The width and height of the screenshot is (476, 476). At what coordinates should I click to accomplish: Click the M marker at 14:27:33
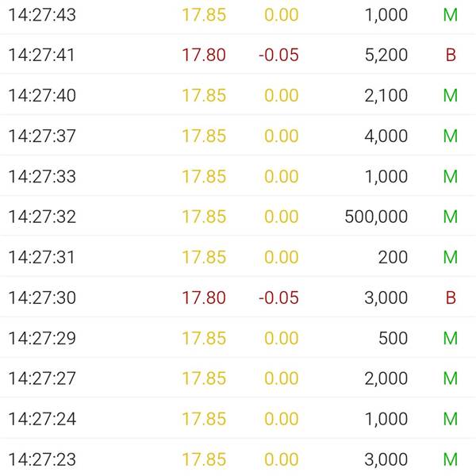pyautogui.click(x=450, y=176)
